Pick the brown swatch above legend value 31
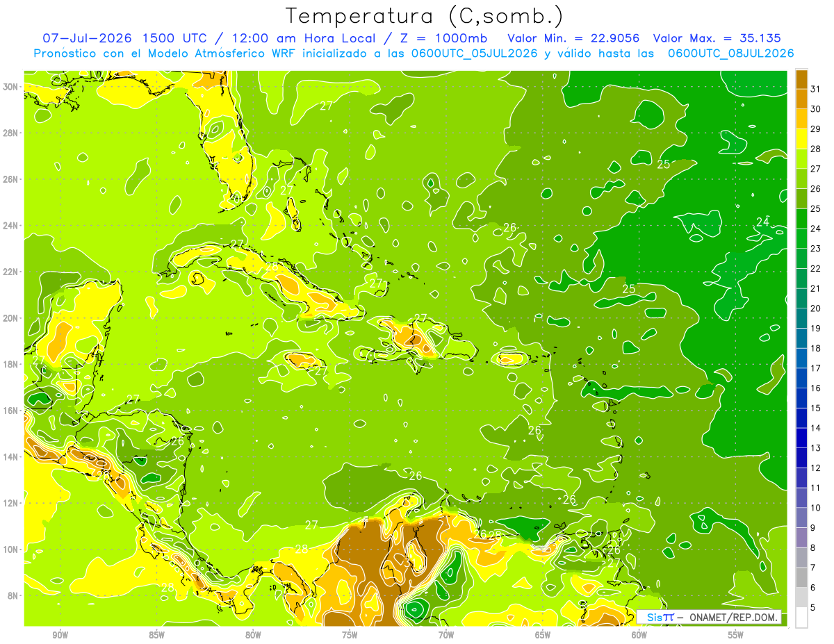The width and height of the screenshot is (834, 644). 801,79
